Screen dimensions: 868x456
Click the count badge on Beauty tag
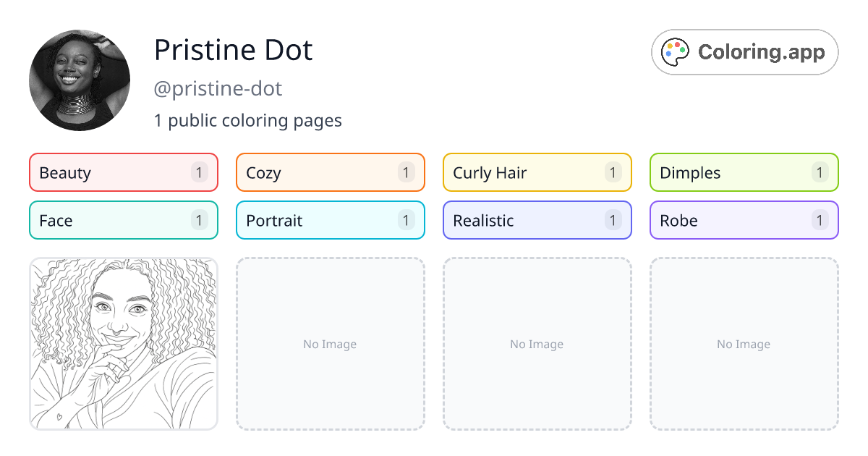(x=199, y=172)
